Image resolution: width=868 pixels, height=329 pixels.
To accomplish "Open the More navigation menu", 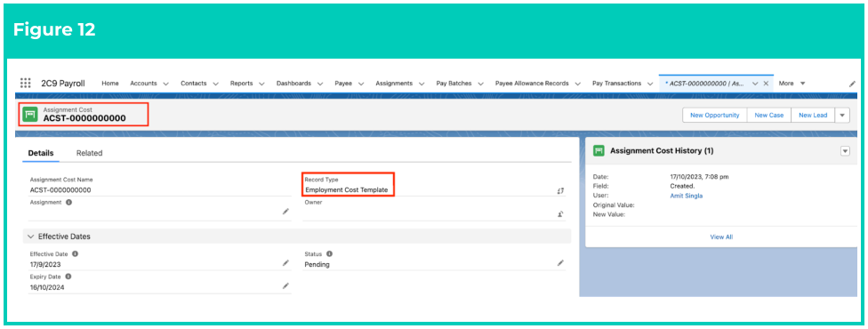I will coord(792,83).
